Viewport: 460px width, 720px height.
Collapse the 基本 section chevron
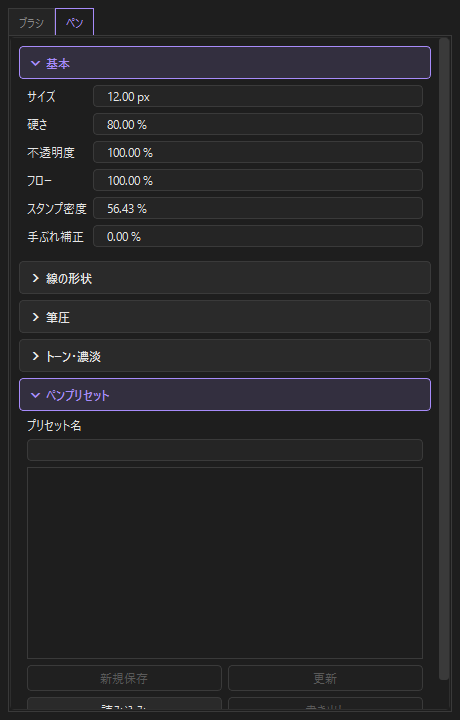35,63
